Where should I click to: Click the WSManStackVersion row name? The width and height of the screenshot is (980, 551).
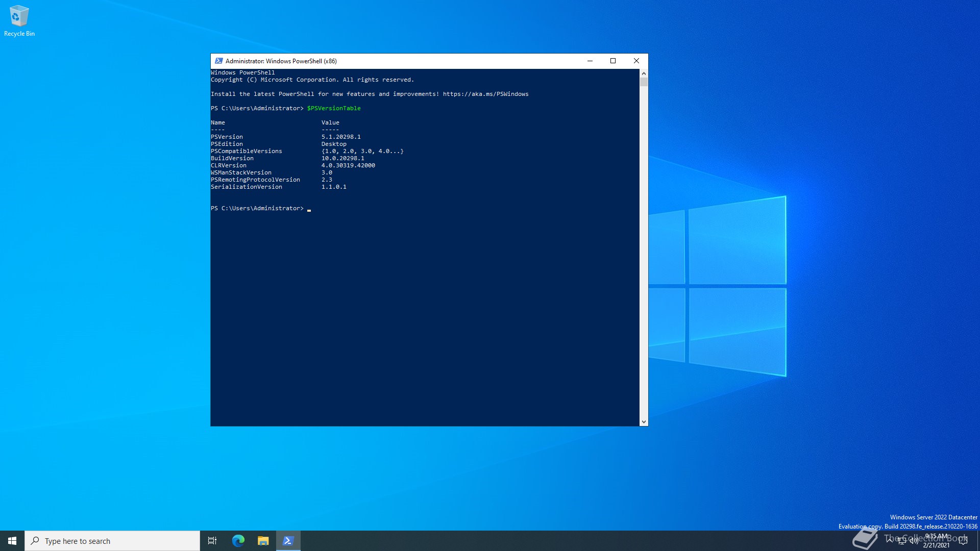click(241, 172)
